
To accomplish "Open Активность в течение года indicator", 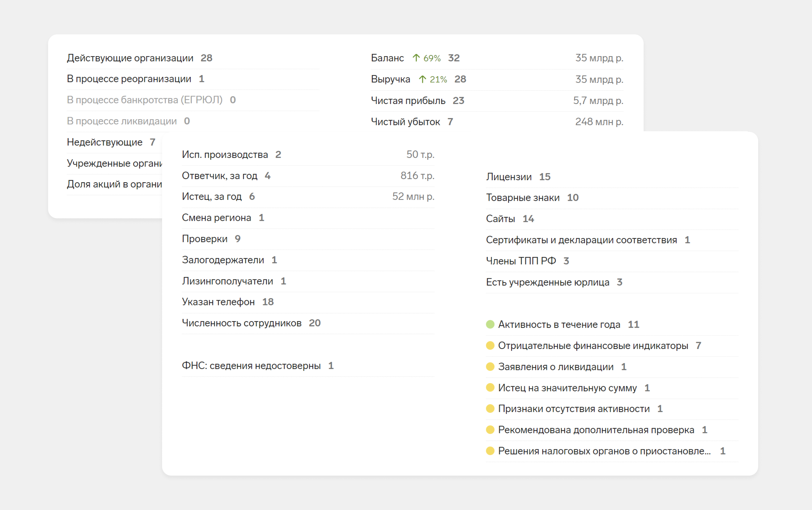I will pos(612,325).
